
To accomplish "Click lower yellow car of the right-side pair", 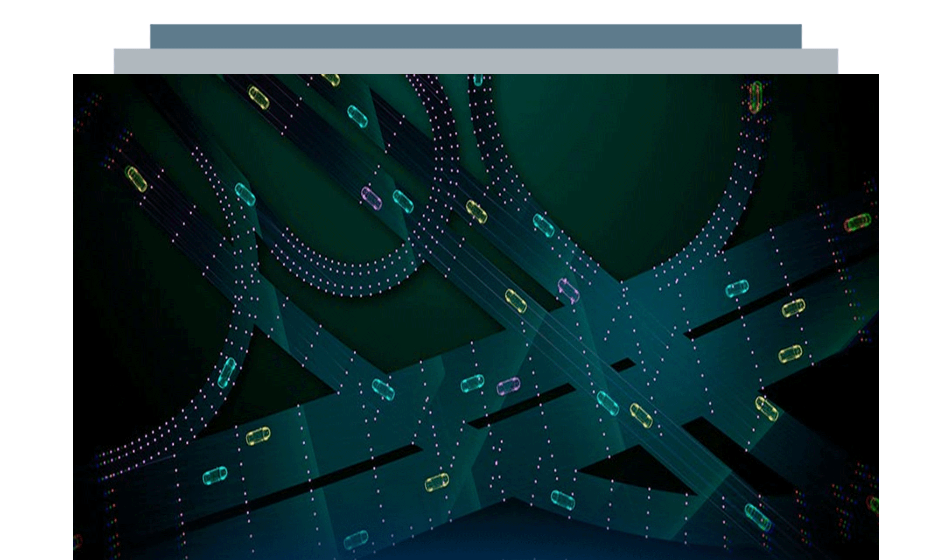I will [x=790, y=354].
